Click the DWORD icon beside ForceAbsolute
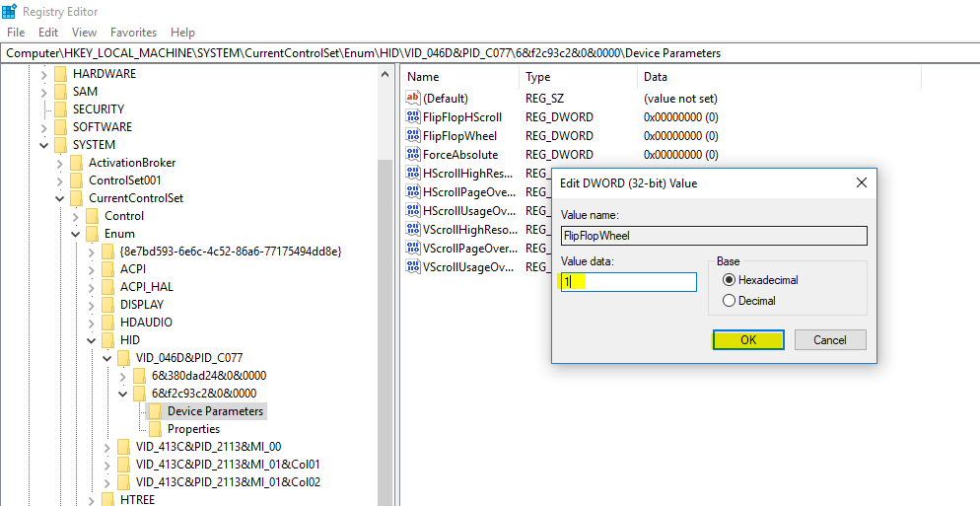Screen dimensions: 980x506 413,155
